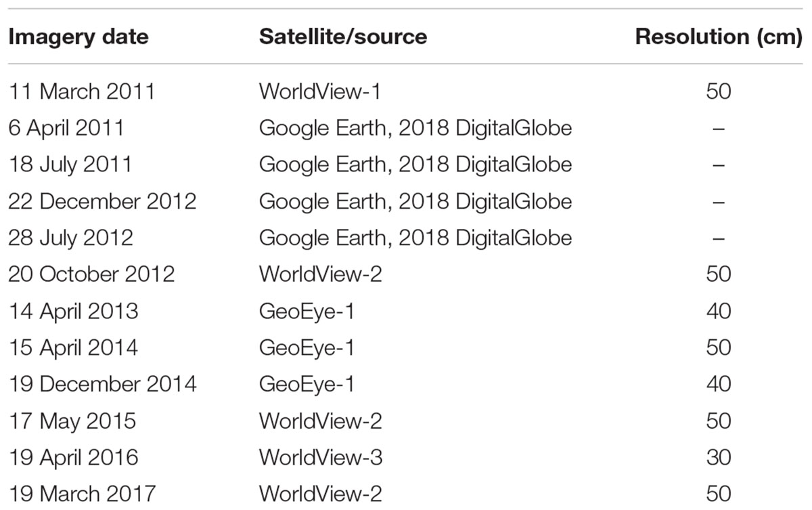Click the "Satellite/source" column header
This screenshot has height=510, width=812.
342,37
